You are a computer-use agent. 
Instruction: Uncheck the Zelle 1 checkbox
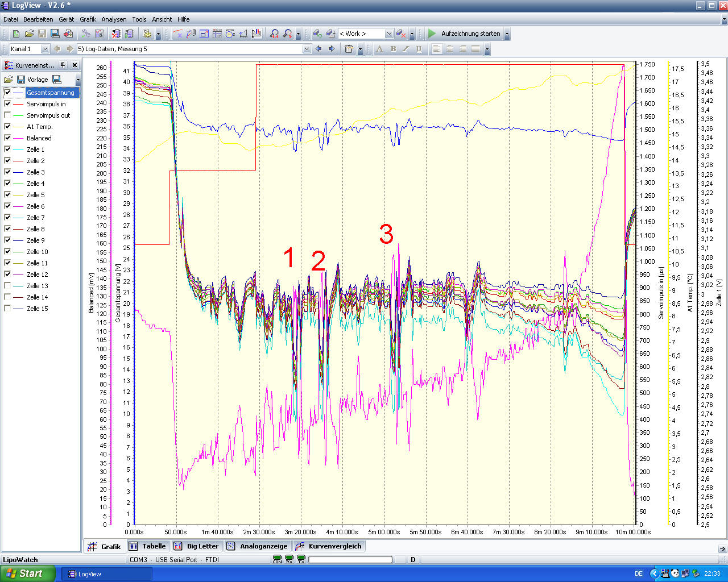[7, 149]
